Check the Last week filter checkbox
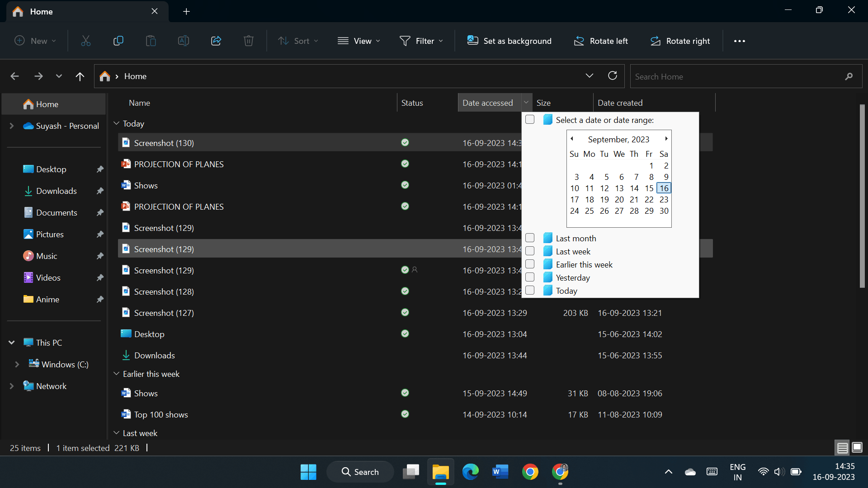 [x=530, y=251]
